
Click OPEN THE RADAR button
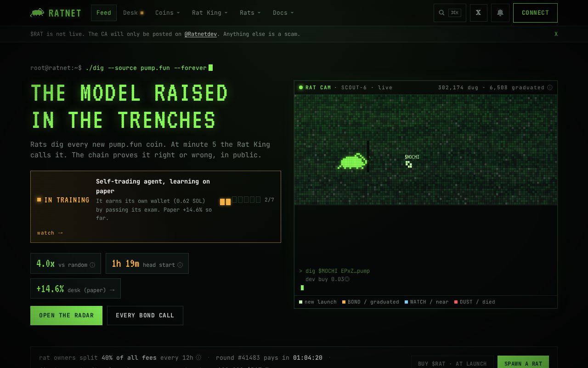(66, 316)
